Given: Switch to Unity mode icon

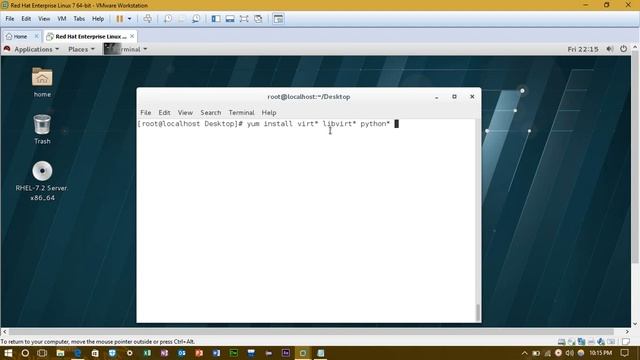Looking at the screenshot, I should [258, 19].
